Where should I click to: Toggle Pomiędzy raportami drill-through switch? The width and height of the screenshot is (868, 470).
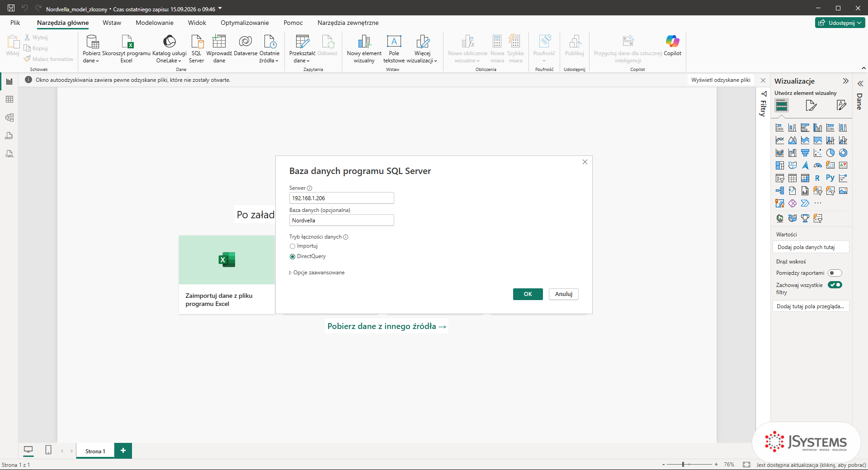(835, 273)
